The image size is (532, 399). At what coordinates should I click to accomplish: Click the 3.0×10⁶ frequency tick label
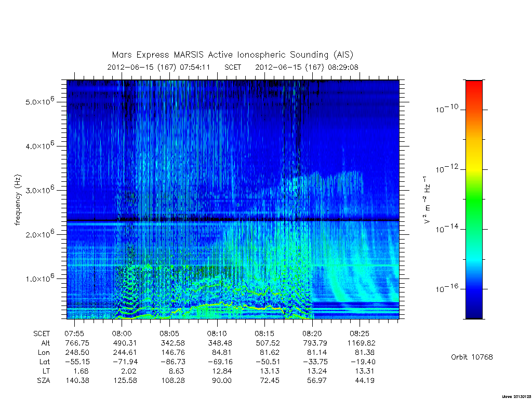click(40, 189)
